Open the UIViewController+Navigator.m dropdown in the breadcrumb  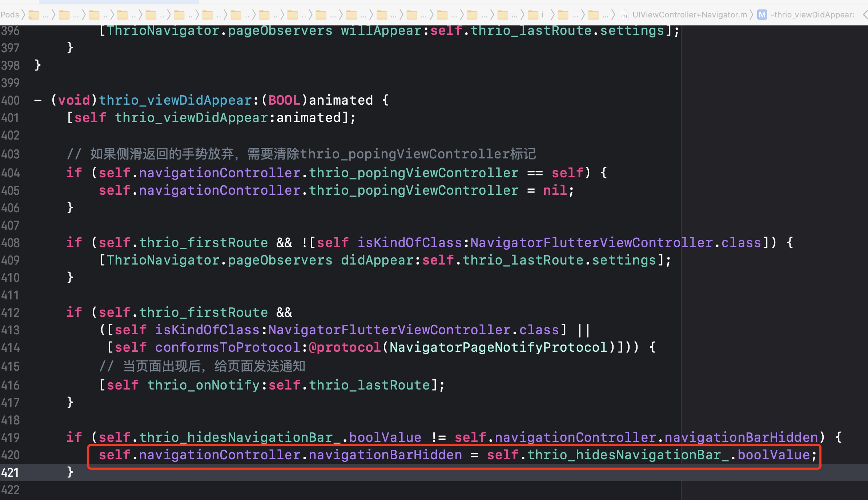pos(690,15)
